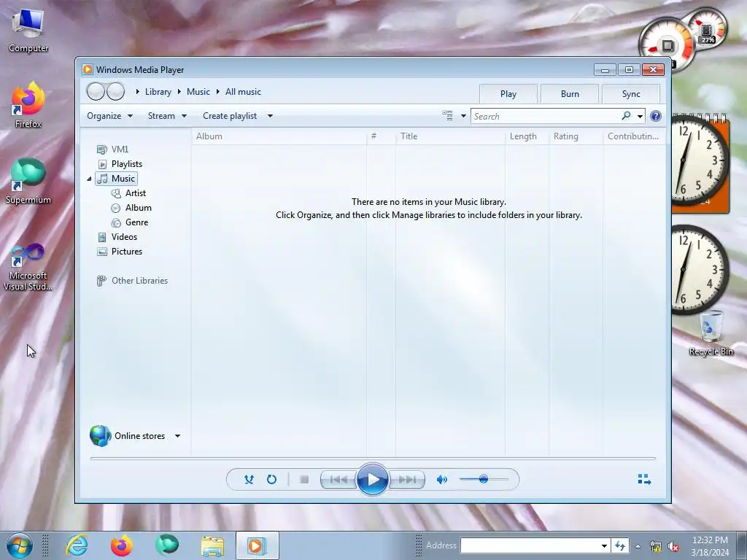Open Windows Explorer from the taskbar

[x=212, y=545]
